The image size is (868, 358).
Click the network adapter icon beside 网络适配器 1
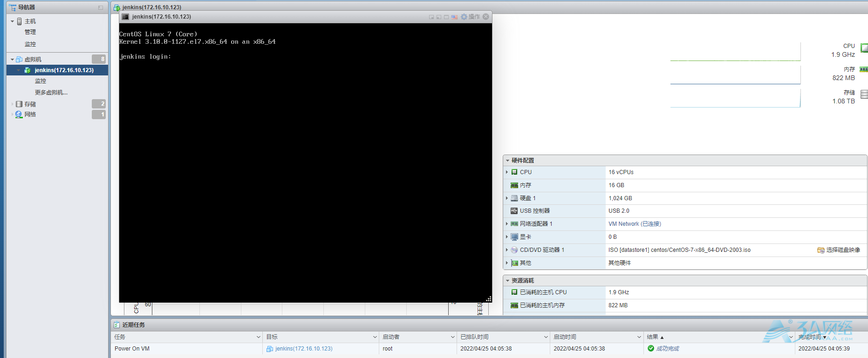pyautogui.click(x=514, y=224)
